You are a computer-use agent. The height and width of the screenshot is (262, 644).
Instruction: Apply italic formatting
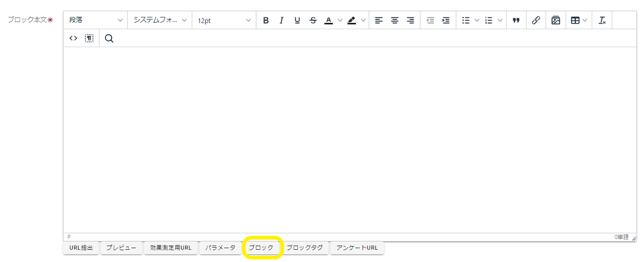281,21
